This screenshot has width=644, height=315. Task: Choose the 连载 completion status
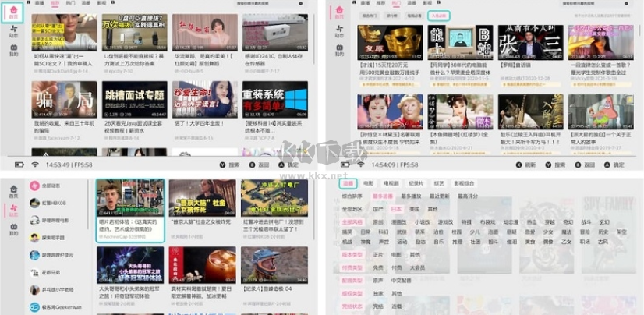tap(396, 306)
